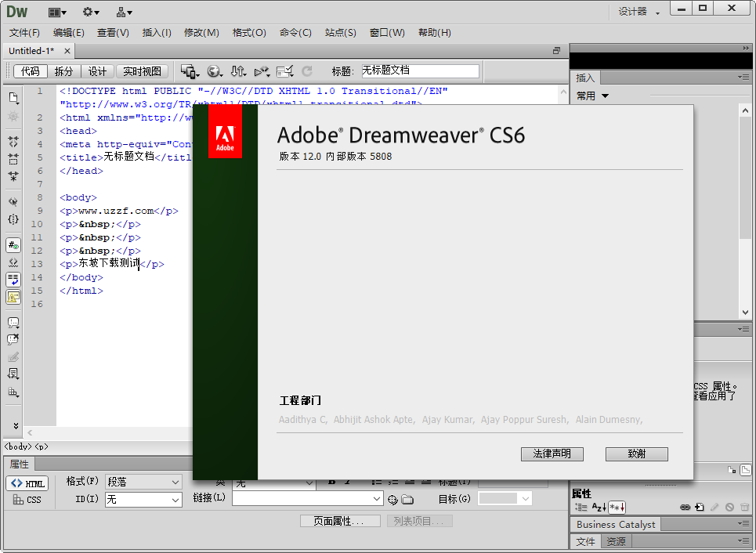Click the 法律声明 button

552,454
